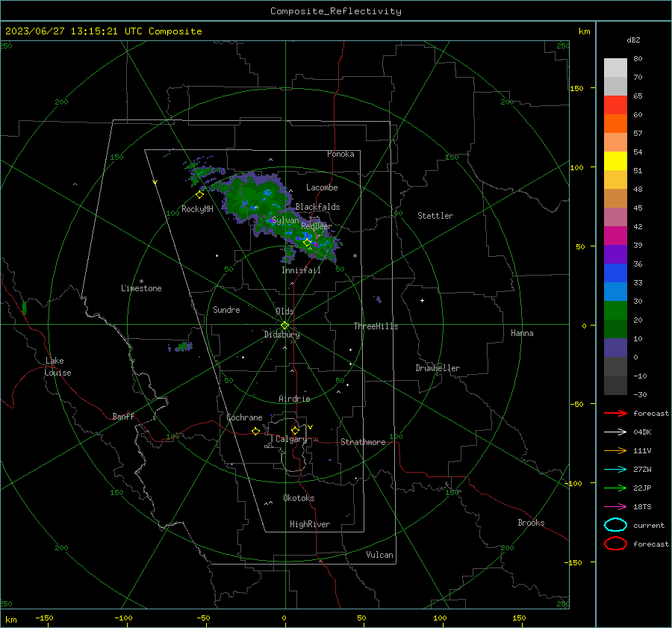
Task: Click the green 22JP arrow icon
Action: (615, 488)
